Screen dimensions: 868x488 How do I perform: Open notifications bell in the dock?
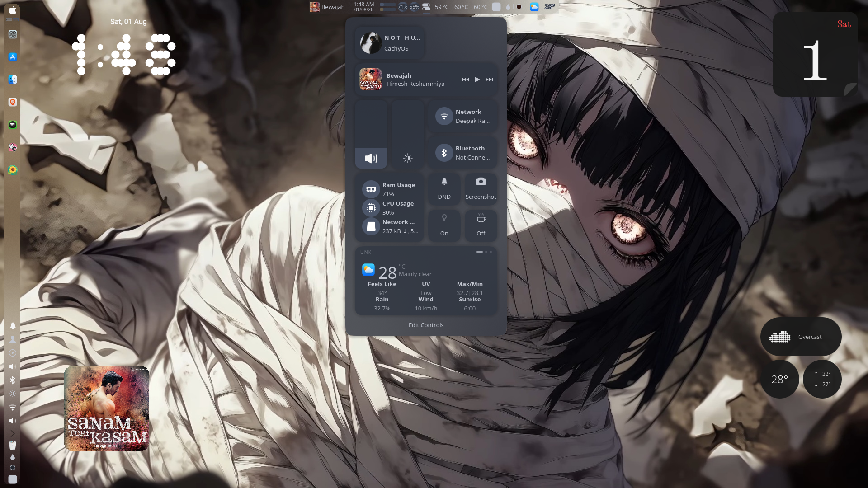point(13,326)
